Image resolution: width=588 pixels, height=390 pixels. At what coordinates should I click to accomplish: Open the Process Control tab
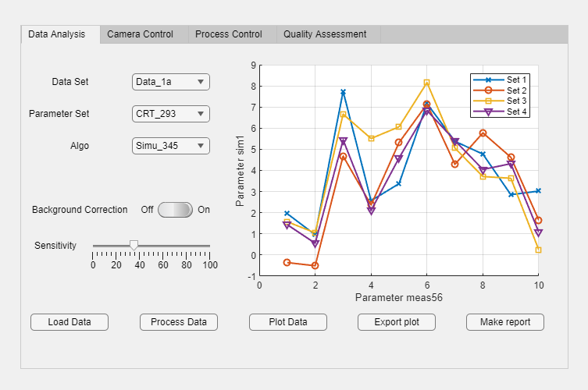(x=229, y=34)
